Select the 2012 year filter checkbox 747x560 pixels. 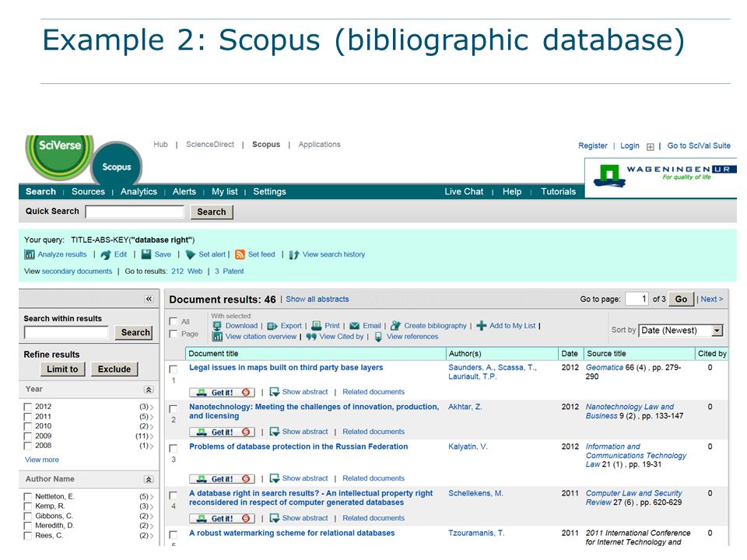[28, 407]
